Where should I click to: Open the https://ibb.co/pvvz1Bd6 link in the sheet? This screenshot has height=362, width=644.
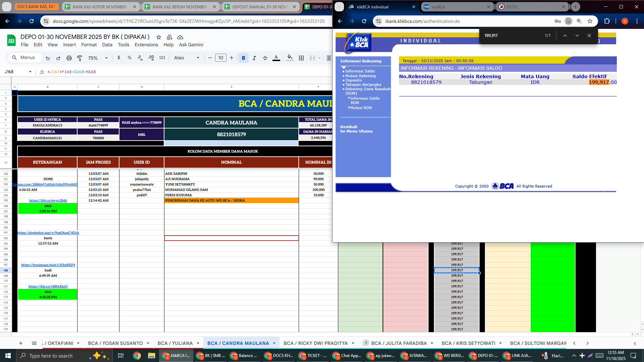48,201
